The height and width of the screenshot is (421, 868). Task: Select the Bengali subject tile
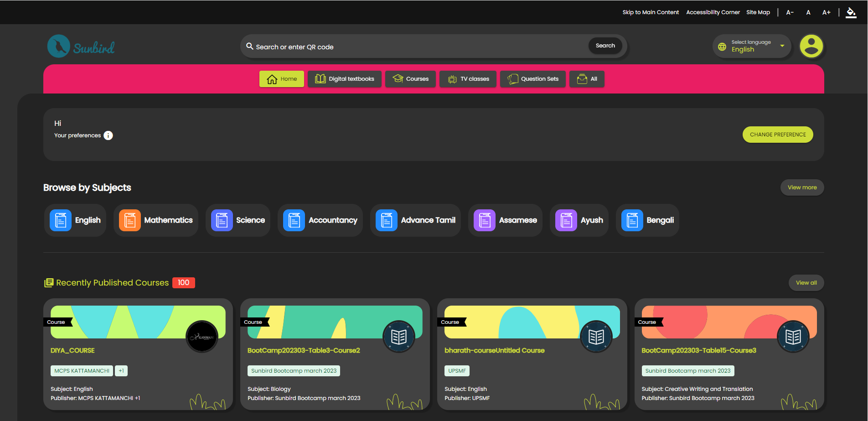tap(647, 220)
